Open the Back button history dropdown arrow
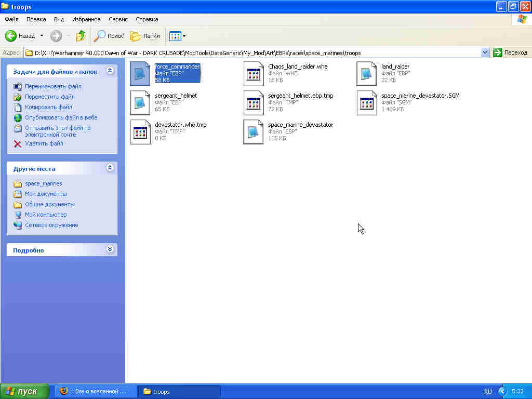Screen dimensions: 532x399 tap(42, 36)
